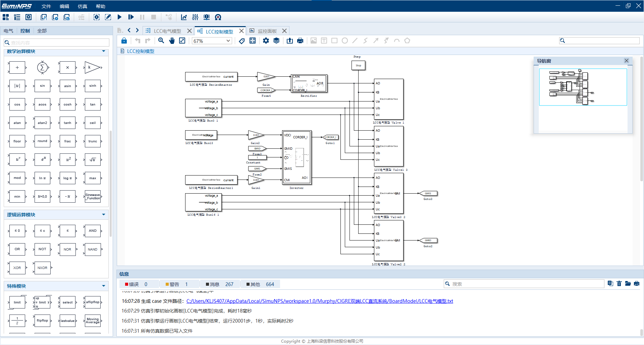
Task: Filter messages by 消息 267
Action: 220,284
